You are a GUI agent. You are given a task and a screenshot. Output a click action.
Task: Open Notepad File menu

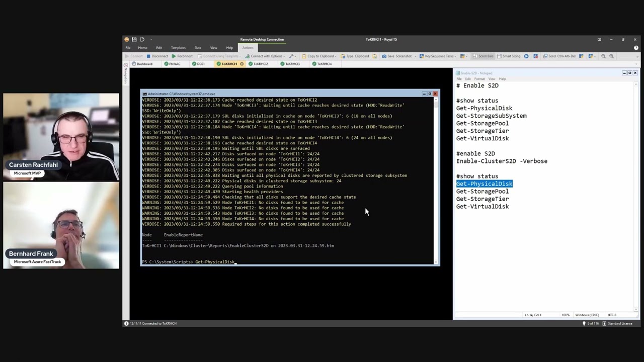pyautogui.click(x=459, y=79)
